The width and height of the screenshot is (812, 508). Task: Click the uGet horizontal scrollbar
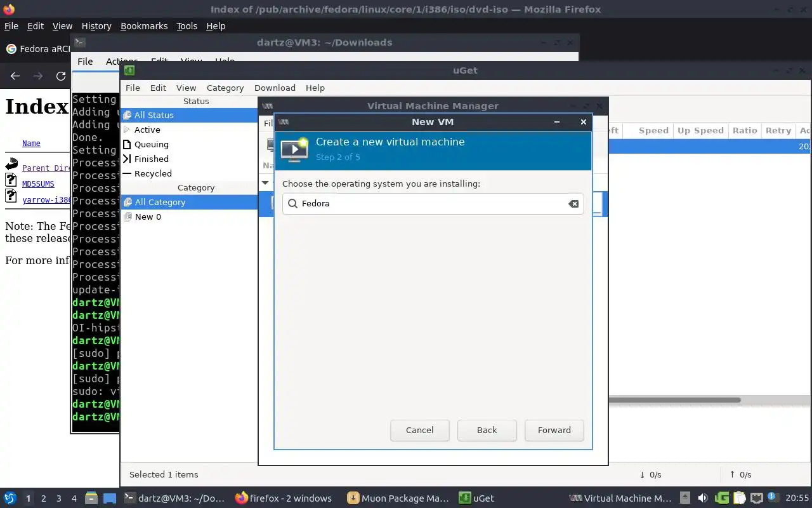pyautogui.click(x=674, y=400)
